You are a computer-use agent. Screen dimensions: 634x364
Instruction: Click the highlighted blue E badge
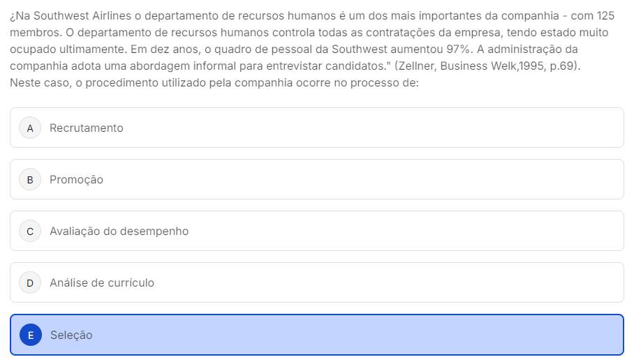click(x=31, y=335)
